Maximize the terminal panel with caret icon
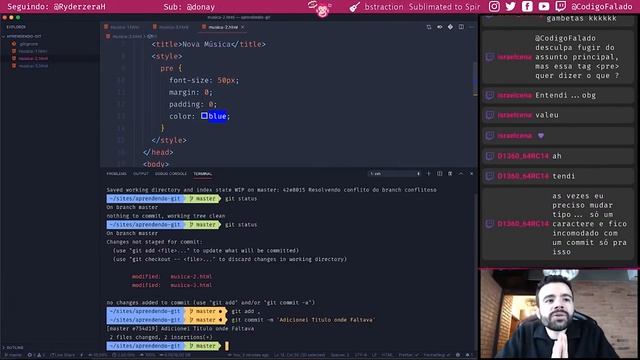Viewport: 640px width, 360px height. tap(461, 173)
